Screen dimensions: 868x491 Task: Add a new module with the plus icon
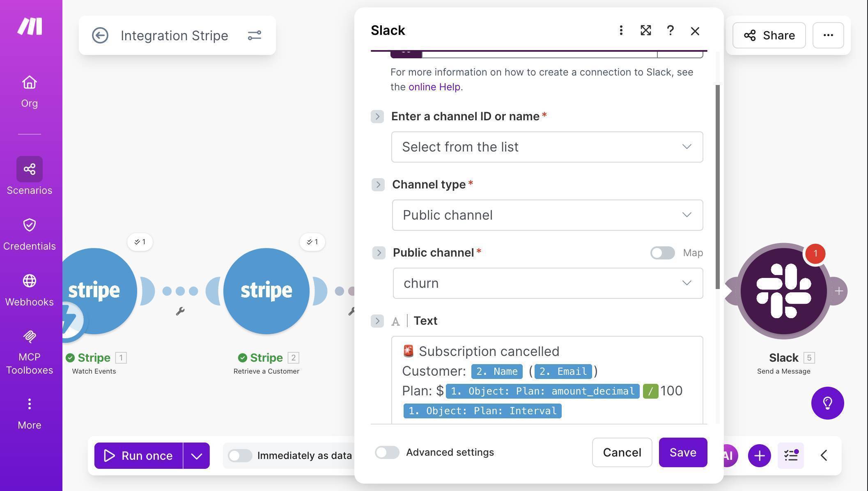pyautogui.click(x=759, y=455)
